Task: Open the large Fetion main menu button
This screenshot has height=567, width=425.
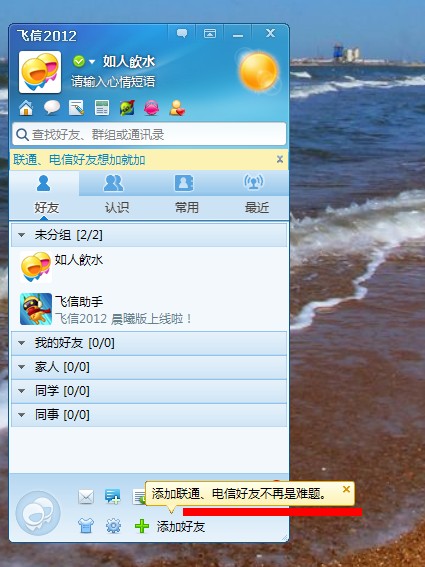Action: (38, 513)
